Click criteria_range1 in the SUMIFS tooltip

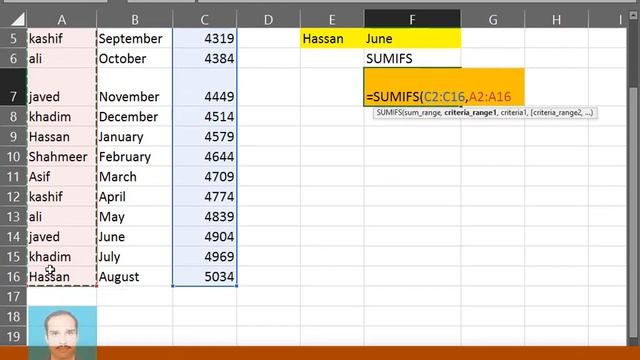tap(470, 113)
